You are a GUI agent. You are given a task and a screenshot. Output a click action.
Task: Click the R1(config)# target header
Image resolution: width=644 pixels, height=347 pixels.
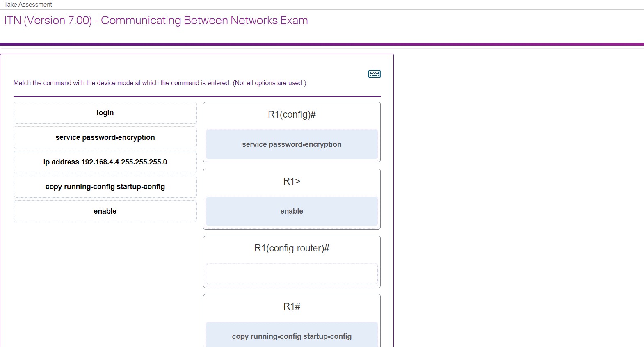tap(291, 114)
